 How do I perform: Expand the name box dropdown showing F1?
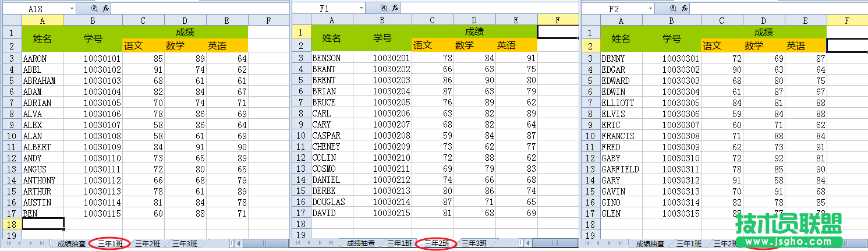coord(361,8)
